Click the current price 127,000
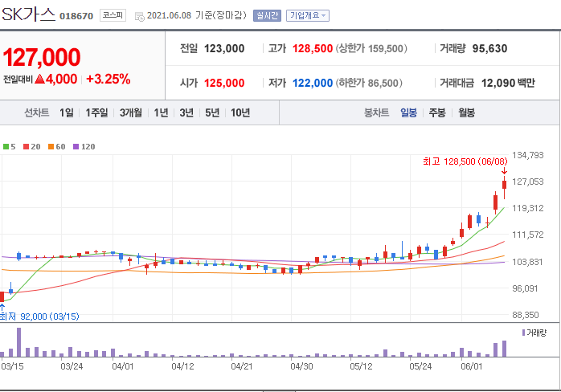561x392 pixels. point(42,57)
